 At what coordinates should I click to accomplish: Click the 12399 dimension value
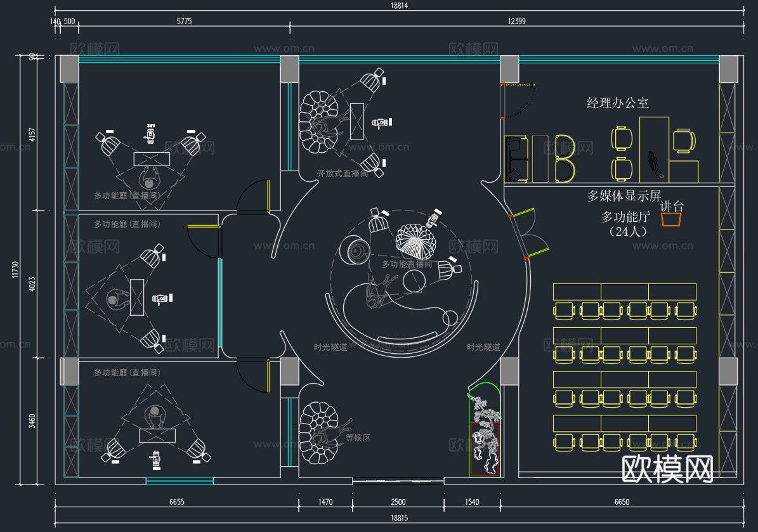coord(517,21)
